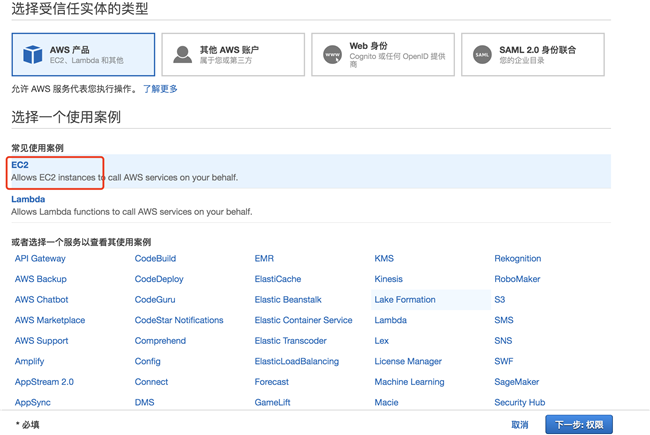
Task: Proceed with 下一步: 权限 button
Action: pyautogui.click(x=579, y=425)
